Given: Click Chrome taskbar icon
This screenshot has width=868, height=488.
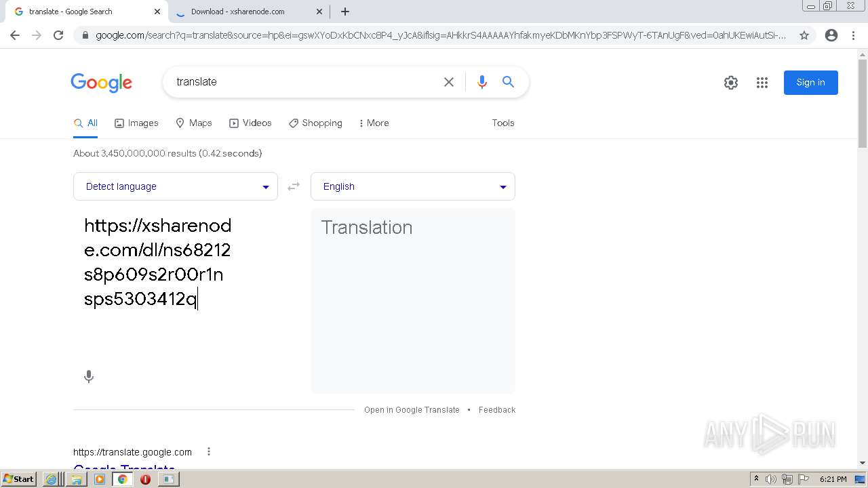Looking at the screenshot, I should pyautogui.click(x=122, y=479).
